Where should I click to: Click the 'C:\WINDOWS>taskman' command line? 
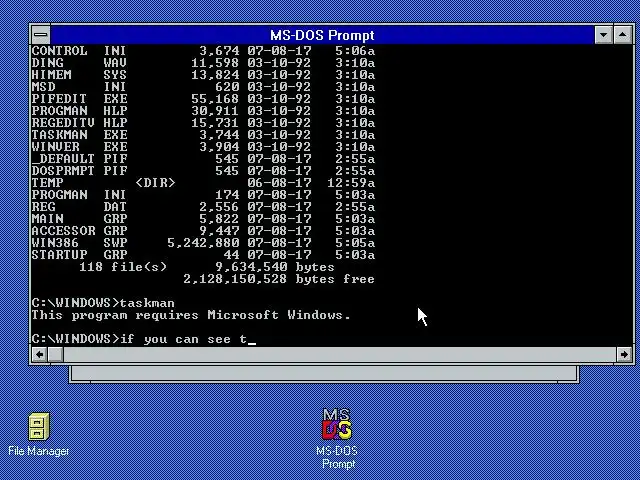pyautogui.click(x=103, y=303)
